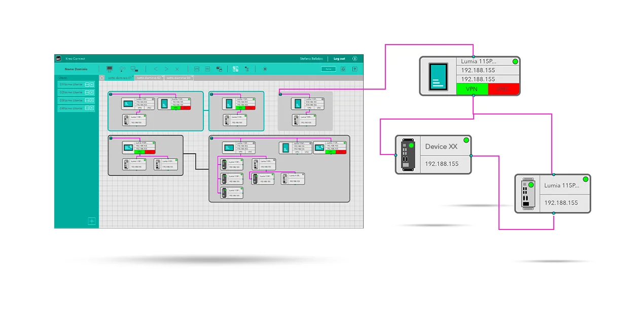Open help via the question mark icon
Screen dimensions: 644x309
[x=354, y=69]
